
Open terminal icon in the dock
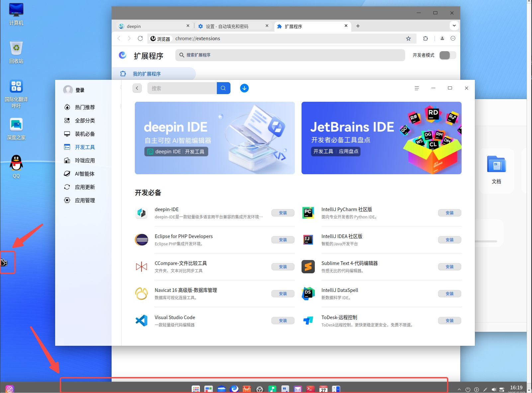(x=310, y=389)
